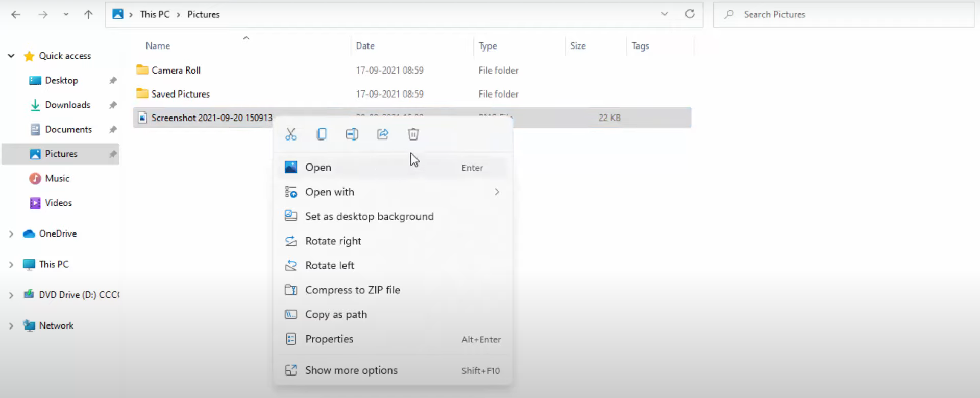Expand the Network tree node

coord(11,326)
